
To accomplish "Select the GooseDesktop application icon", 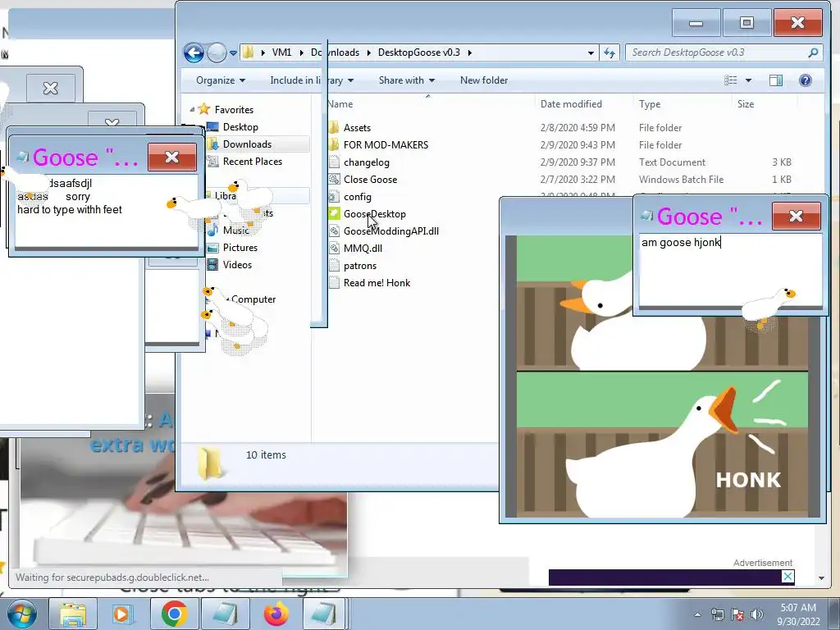I will (334, 214).
